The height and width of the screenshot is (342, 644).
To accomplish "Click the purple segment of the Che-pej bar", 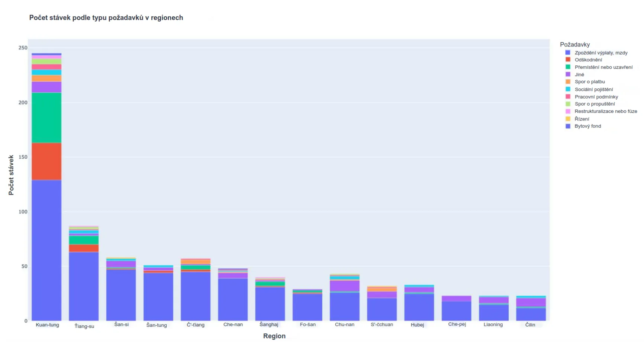I will (x=457, y=299).
